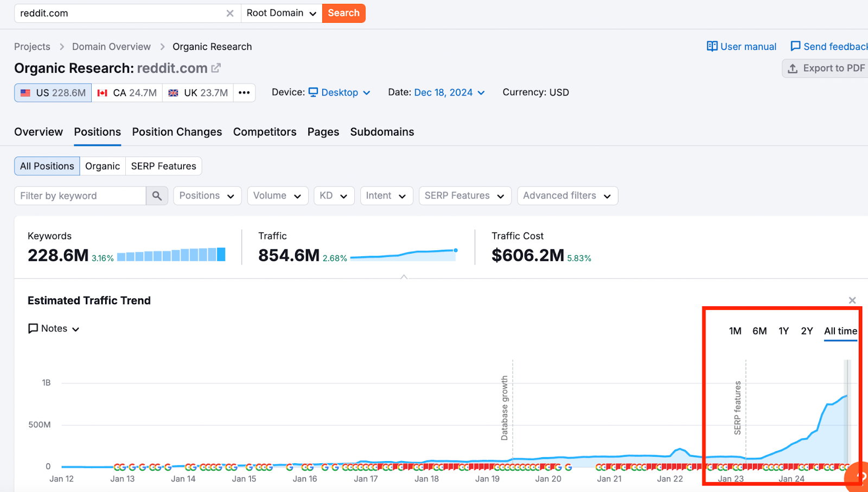Click the Traffic trend sparkline

pyautogui.click(x=404, y=255)
